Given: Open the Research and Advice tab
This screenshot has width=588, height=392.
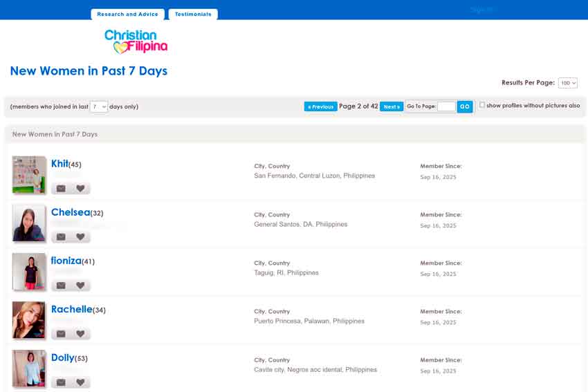Looking at the screenshot, I should [x=127, y=14].
